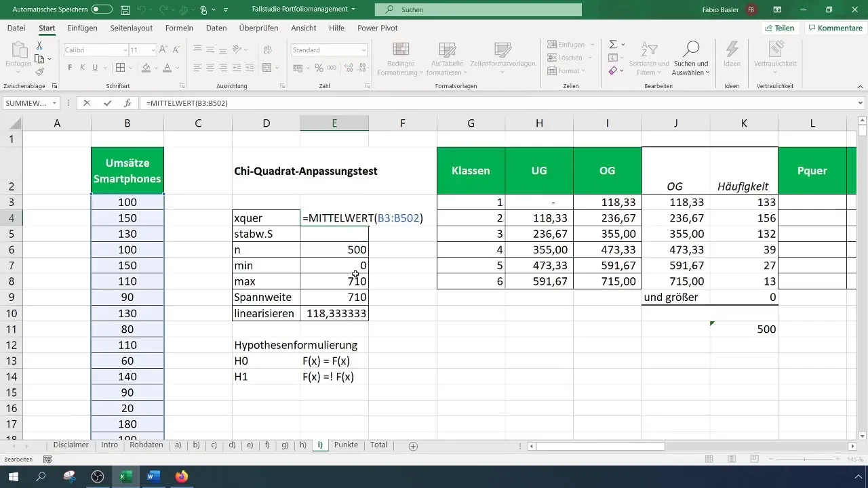Click the format painter brush icon
This screenshot has width=868, height=488.
(39, 72)
